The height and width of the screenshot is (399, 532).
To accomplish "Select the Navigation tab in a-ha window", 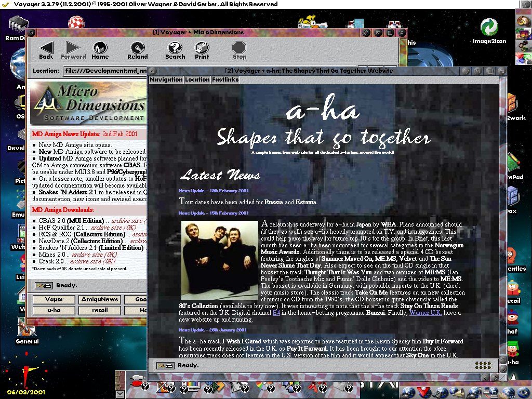I will (x=166, y=79).
